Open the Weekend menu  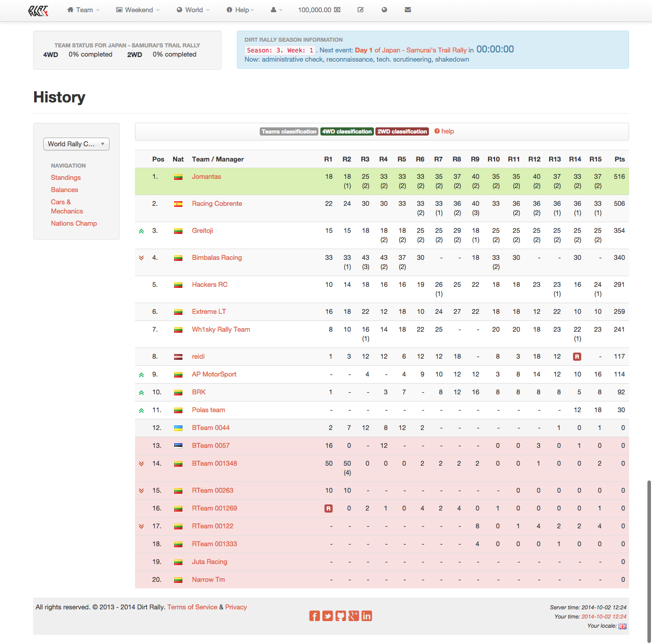tap(138, 10)
